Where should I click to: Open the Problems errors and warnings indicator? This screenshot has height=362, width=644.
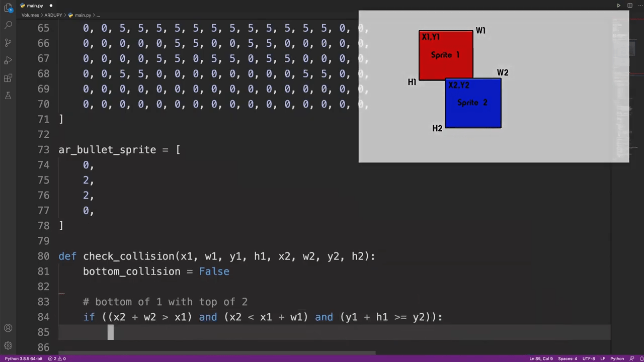pos(57,358)
